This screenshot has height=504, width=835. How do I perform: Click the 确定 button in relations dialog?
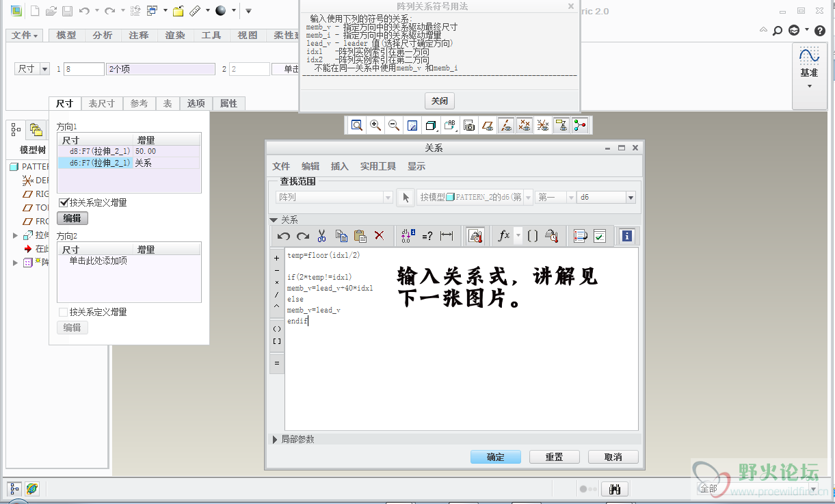tap(495, 457)
